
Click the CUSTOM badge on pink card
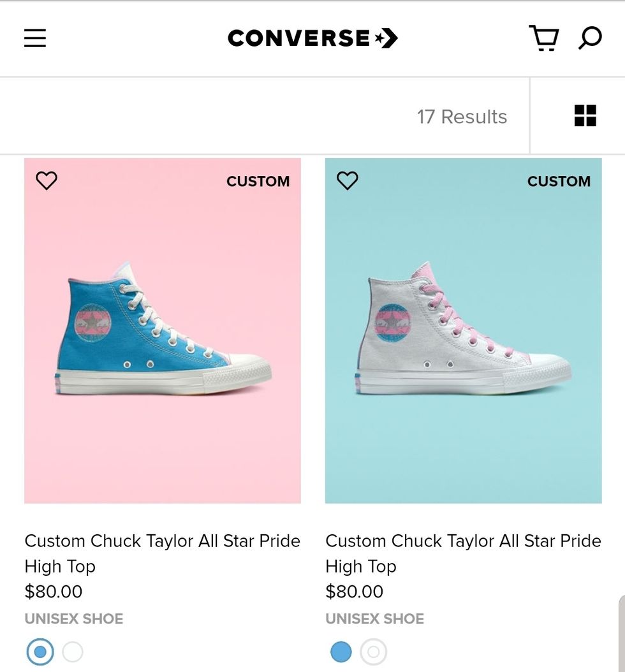coord(258,182)
